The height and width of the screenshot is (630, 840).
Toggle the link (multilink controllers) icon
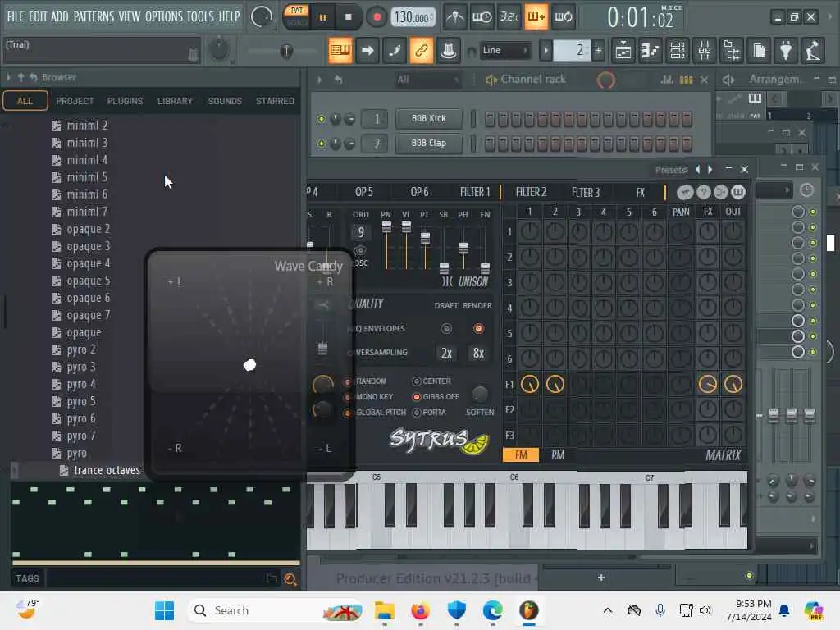pos(422,51)
